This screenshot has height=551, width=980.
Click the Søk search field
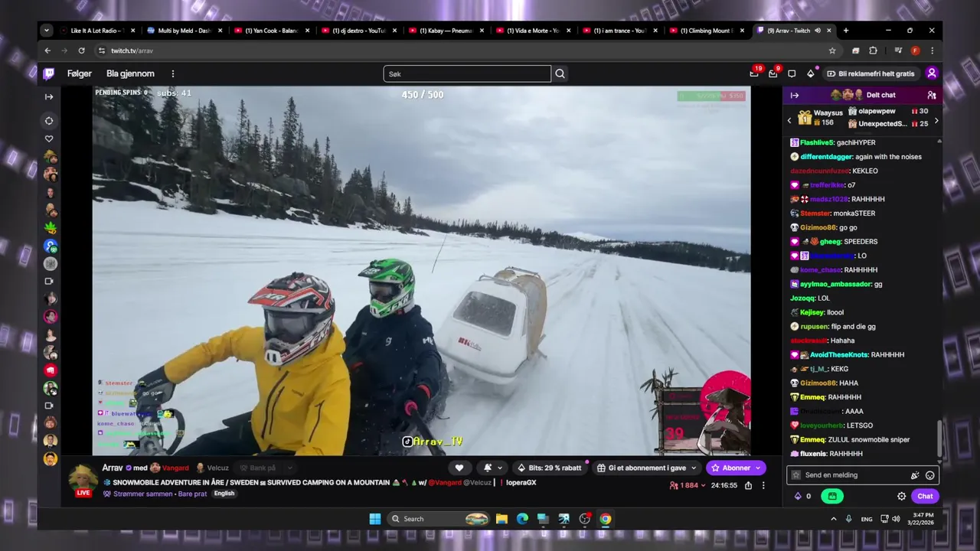click(x=467, y=73)
